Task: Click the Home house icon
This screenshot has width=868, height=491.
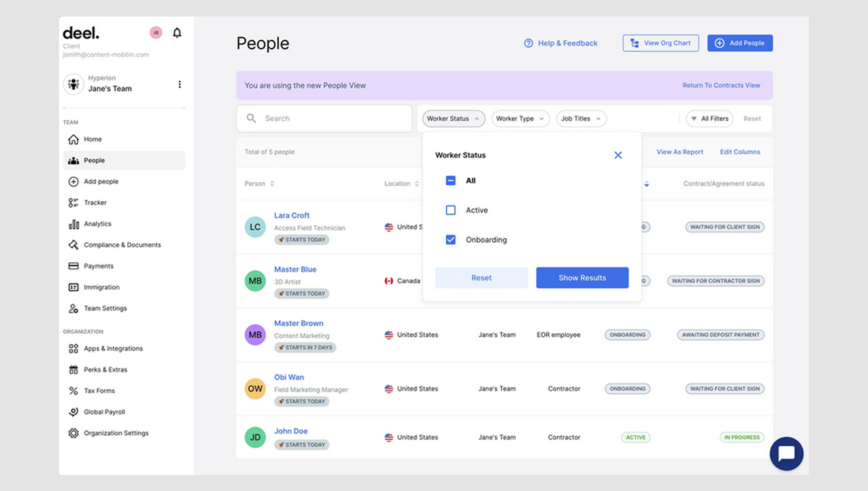Action: (73, 139)
